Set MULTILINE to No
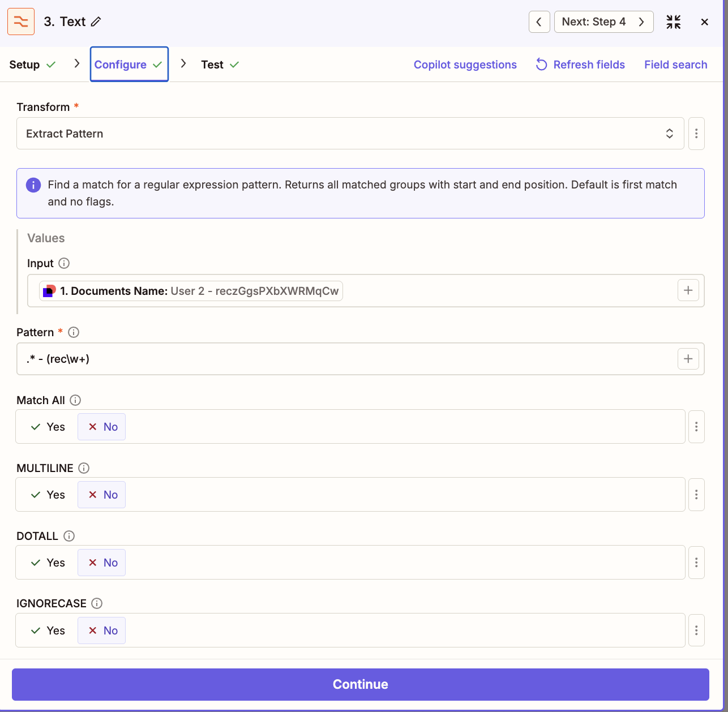 tap(102, 495)
